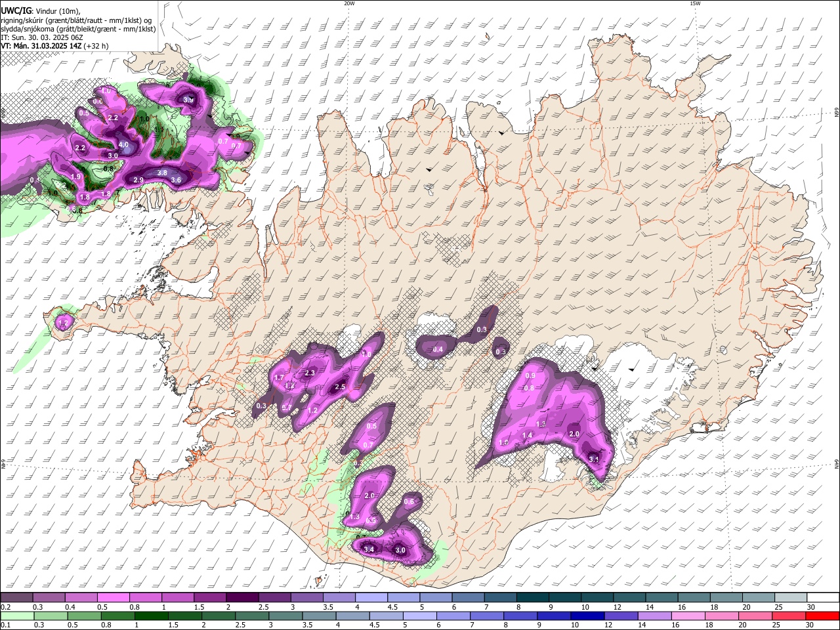This screenshot has width=840, height=630.
Task: Click the 0.2 label in snow legend
Action: 6,608
